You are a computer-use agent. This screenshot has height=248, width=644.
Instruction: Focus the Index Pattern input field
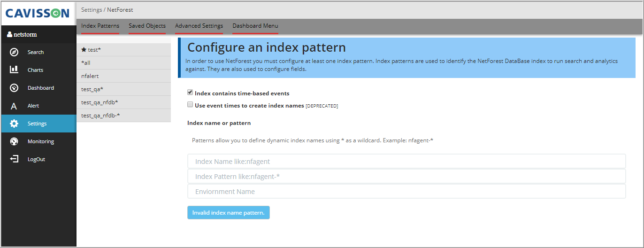coord(406,176)
